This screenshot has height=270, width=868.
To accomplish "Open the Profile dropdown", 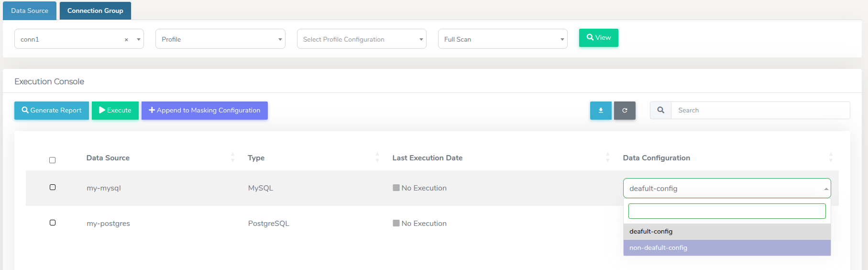I will tap(220, 39).
